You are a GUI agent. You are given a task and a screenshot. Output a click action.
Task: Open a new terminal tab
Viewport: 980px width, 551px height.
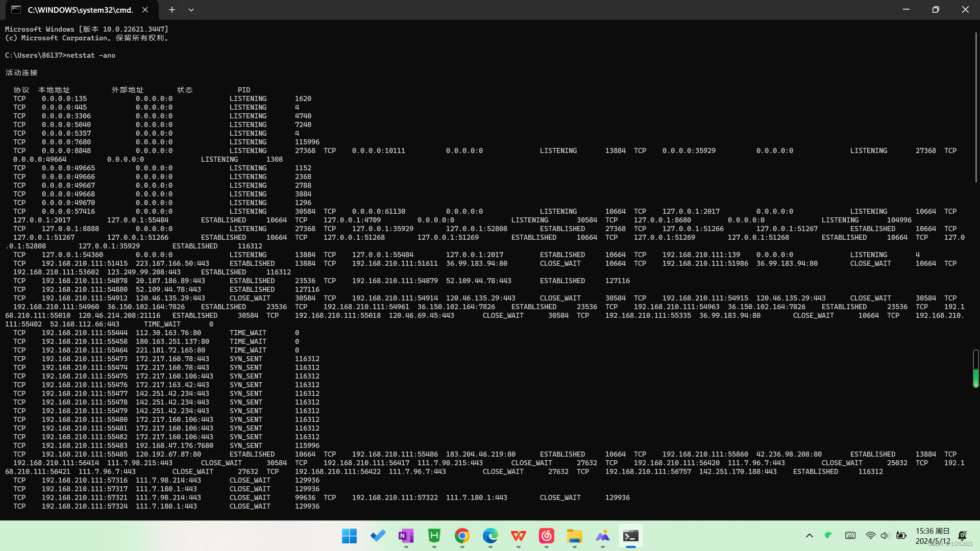[x=172, y=10]
